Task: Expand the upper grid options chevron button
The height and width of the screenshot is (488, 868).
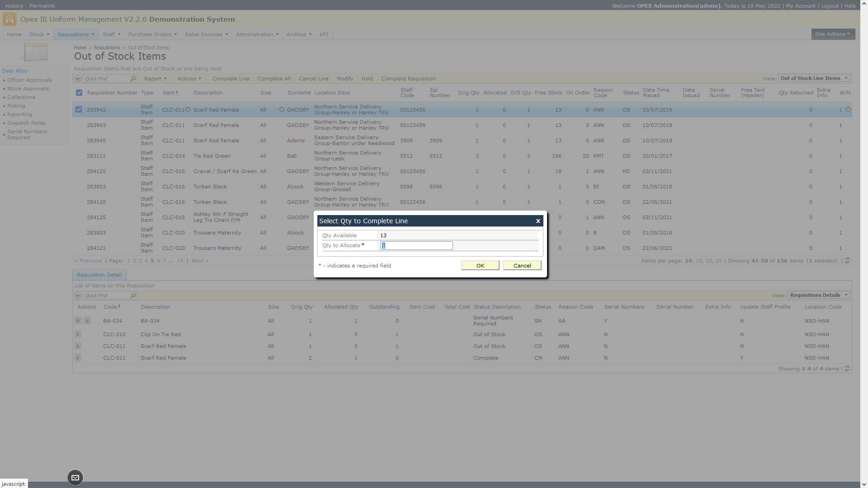Action: click(78, 79)
